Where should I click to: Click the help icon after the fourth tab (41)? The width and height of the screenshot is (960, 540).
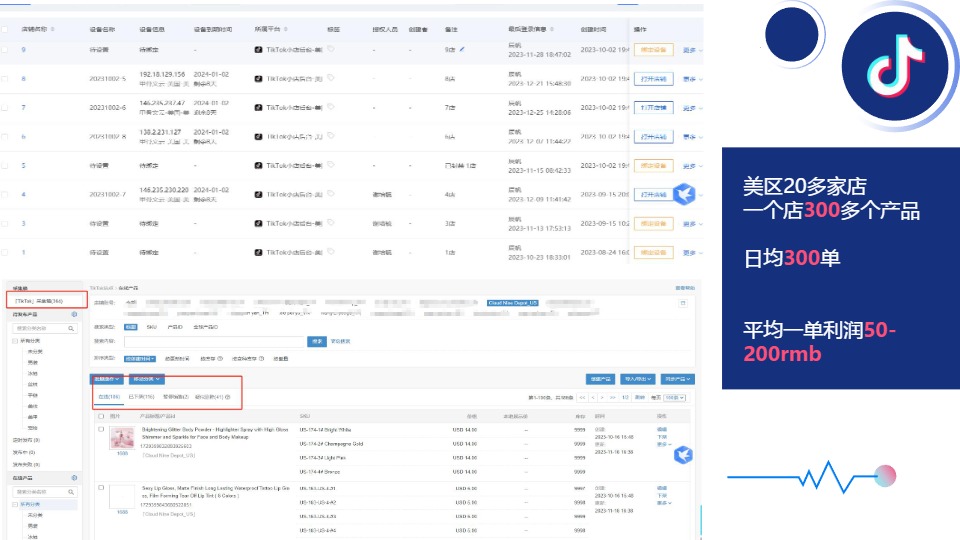click(x=228, y=397)
